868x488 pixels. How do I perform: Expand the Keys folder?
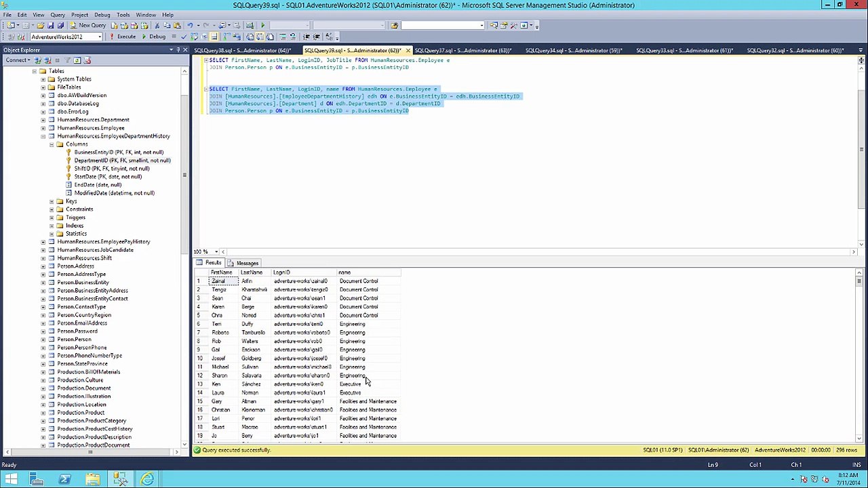(x=51, y=201)
